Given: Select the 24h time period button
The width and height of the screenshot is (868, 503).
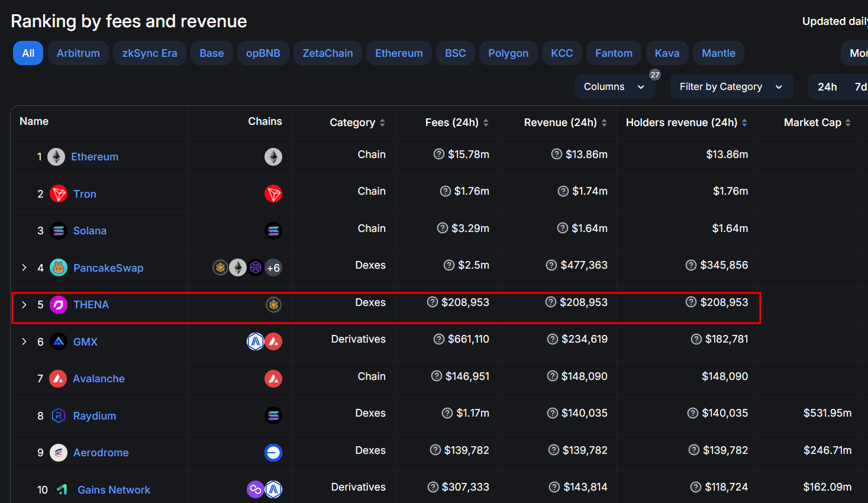Looking at the screenshot, I should click(827, 87).
